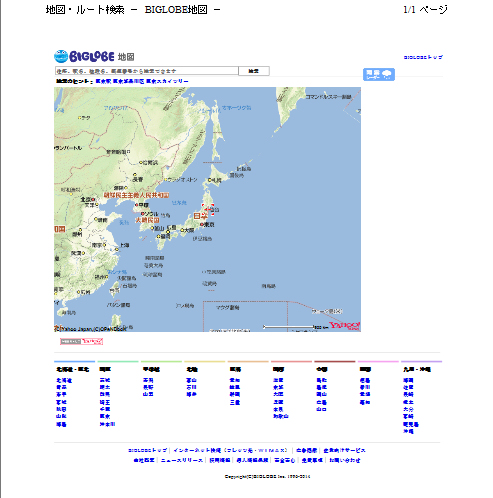The image size is (493, 498).
Task: Open the 北海道 prefecture link
Action: [x=64, y=380]
